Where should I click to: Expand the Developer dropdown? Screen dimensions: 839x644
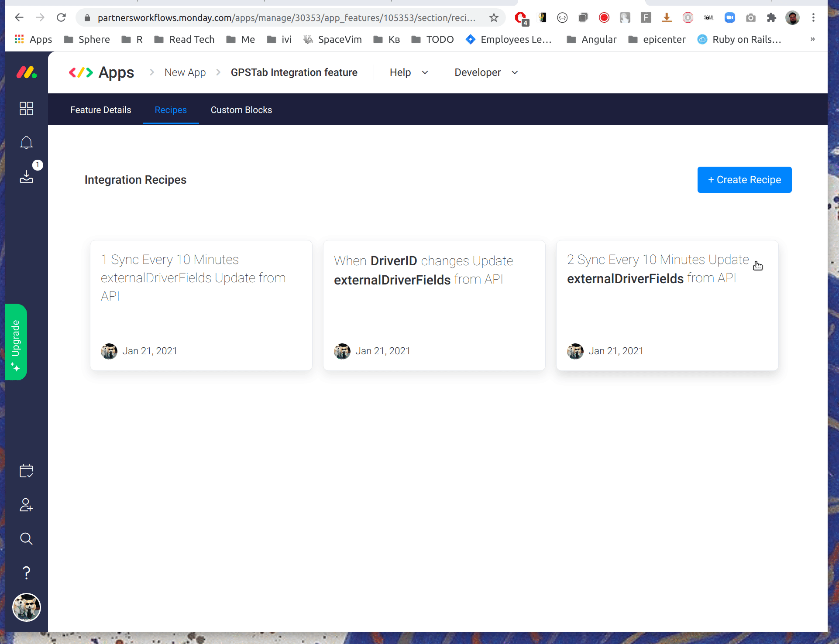pos(486,72)
